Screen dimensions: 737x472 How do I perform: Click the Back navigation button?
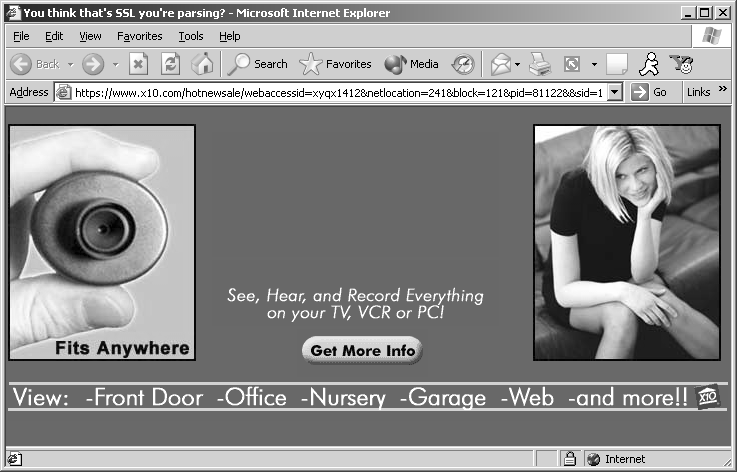[x=35, y=64]
